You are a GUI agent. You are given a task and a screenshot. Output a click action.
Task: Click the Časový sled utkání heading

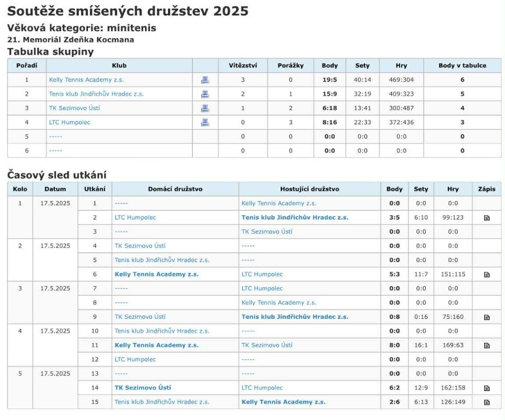57,175
